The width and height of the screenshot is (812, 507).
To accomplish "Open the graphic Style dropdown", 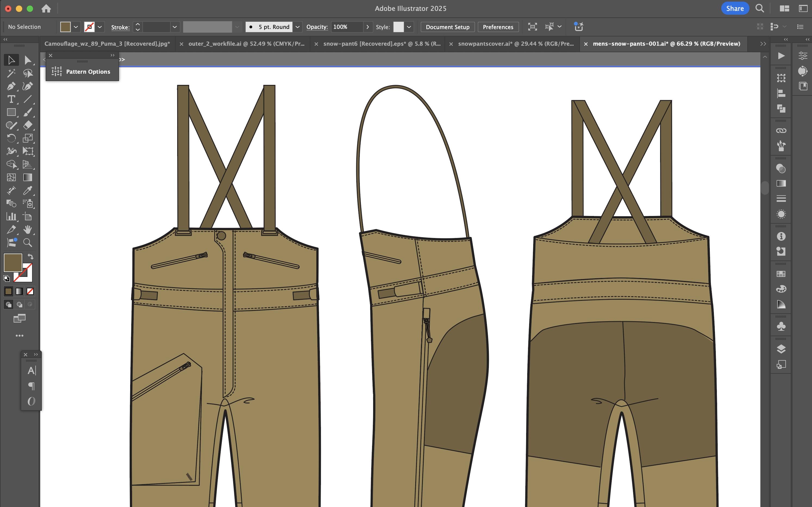I will point(409,27).
